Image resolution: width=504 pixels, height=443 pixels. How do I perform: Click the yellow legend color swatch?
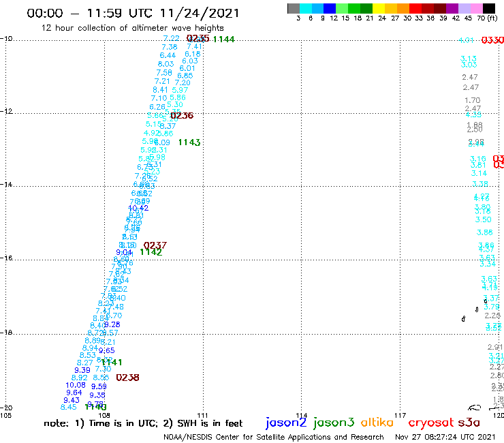pyautogui.click(x=379, y=8)
